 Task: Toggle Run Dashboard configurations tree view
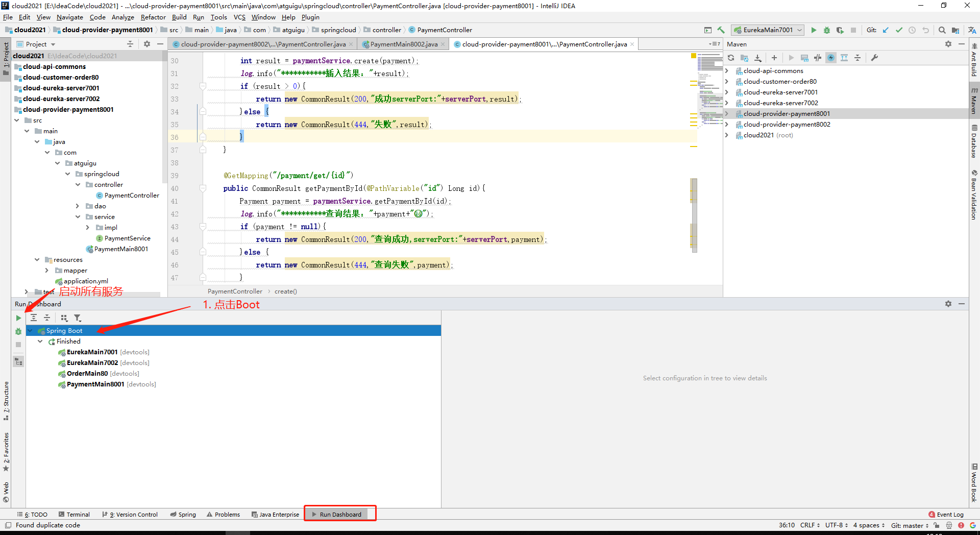click(18, 362)
